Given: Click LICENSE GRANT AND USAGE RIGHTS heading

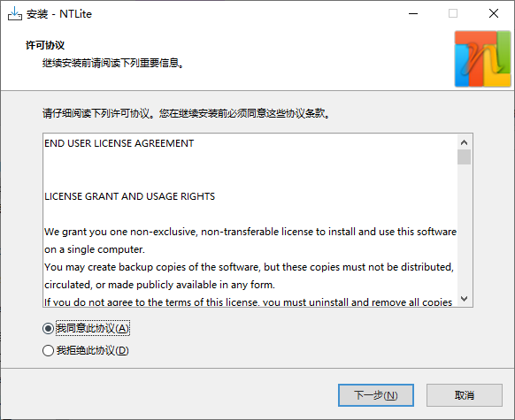Looking at the screenshot, I should (x=130, y=196).
